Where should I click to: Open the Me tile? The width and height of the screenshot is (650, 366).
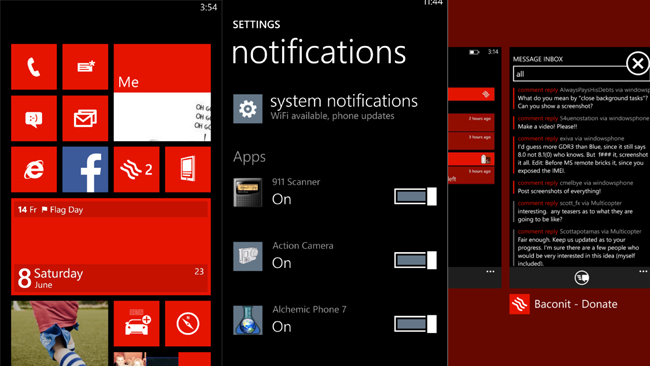click(x=162, y=92)
